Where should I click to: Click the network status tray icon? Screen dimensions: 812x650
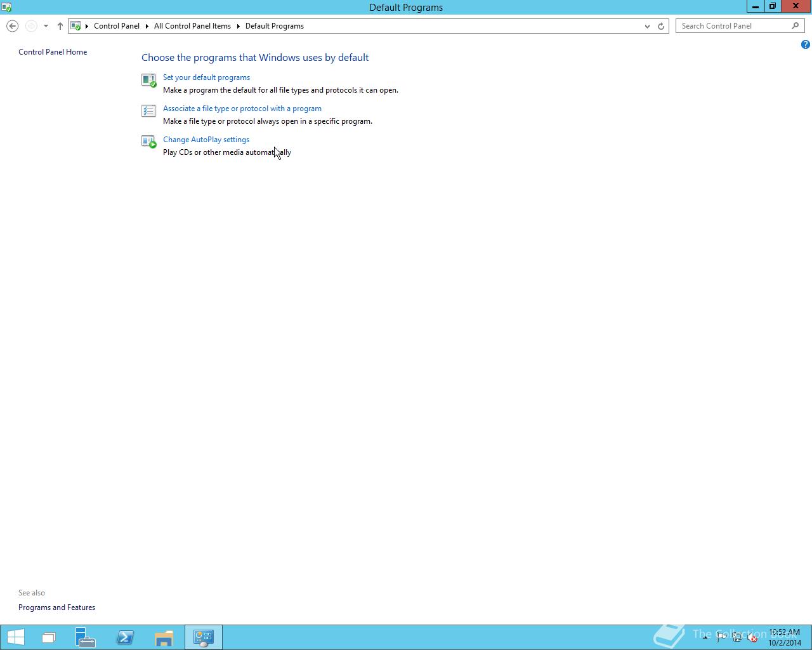coord(737,638)
